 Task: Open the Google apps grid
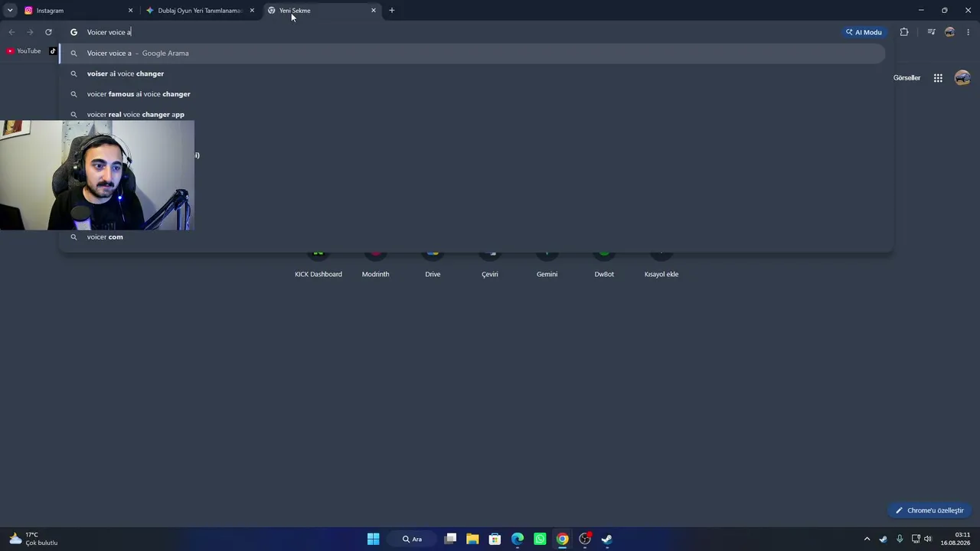click(938, 78)
